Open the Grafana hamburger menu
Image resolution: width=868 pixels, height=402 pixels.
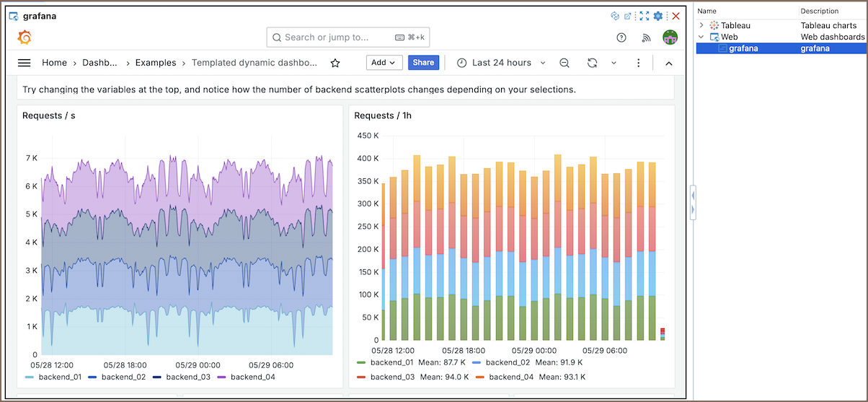24,63
